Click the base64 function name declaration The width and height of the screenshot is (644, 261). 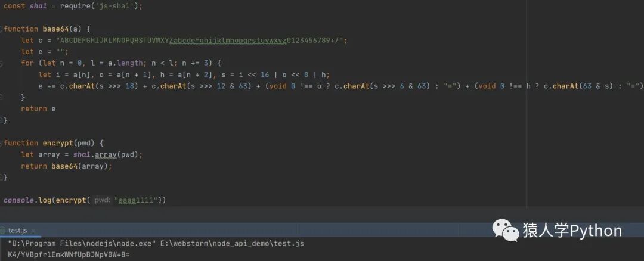[x=56, y=29]
